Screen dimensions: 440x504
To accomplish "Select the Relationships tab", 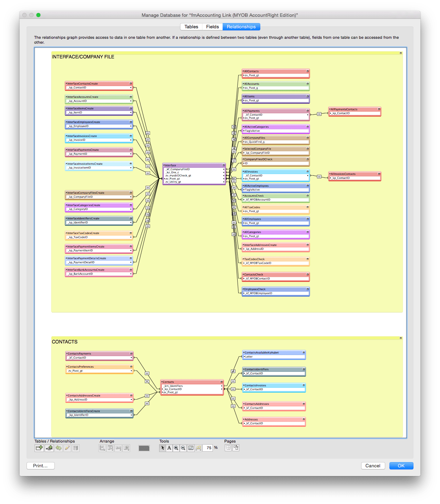I will [241, 27].
